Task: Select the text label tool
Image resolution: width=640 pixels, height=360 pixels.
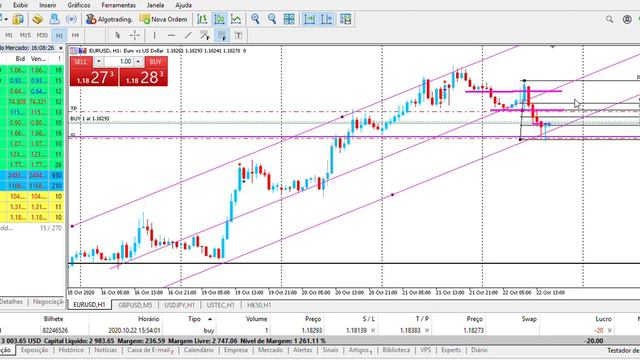Action: [238, 36]
